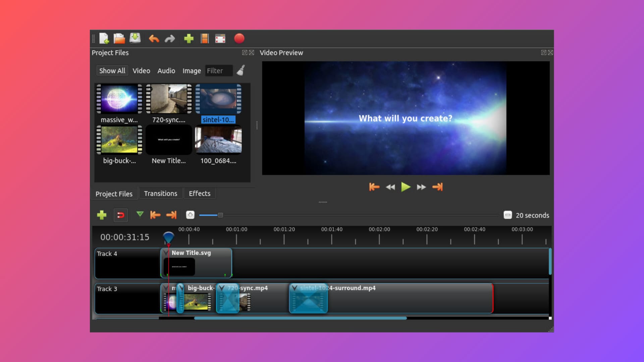
Task: Select the 100_0684 file thumbnail
Action: 218,140
